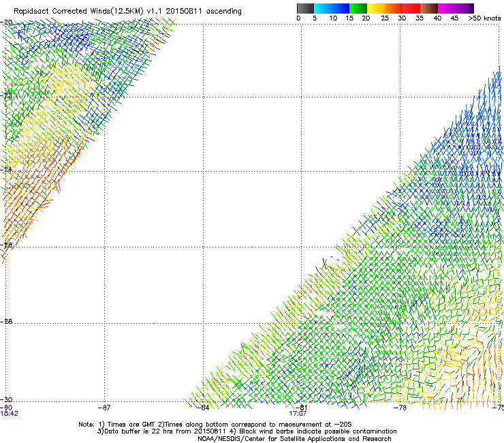
Task: Click the '>50 knots' legend label
Action: (x=484, y=18)
